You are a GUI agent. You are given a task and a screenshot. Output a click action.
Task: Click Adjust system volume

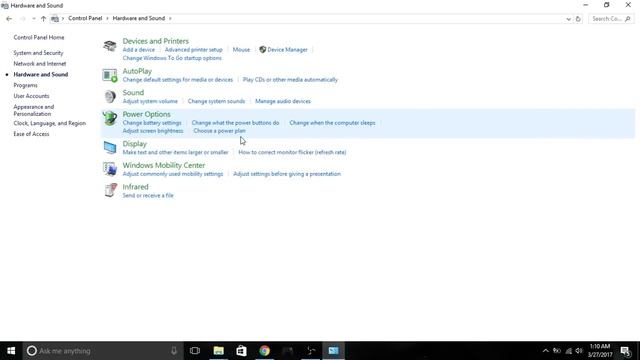click(150, 101)
